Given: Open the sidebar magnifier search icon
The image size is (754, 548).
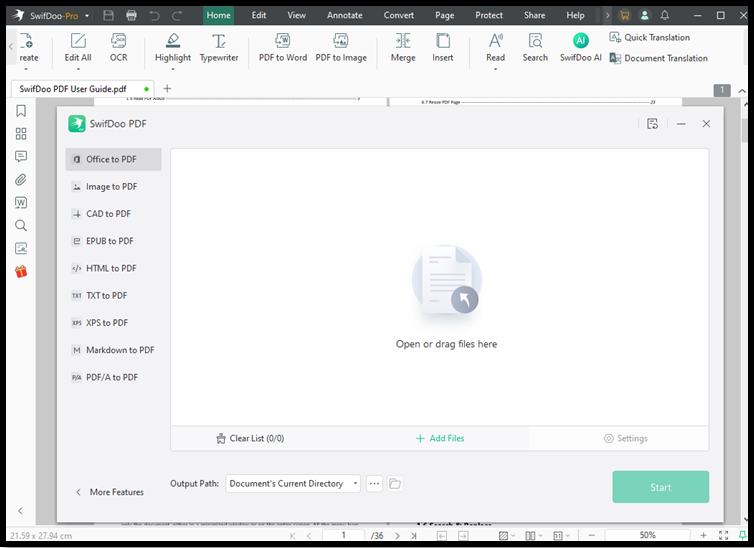Looking at the screenshot, I should [21, 225].
